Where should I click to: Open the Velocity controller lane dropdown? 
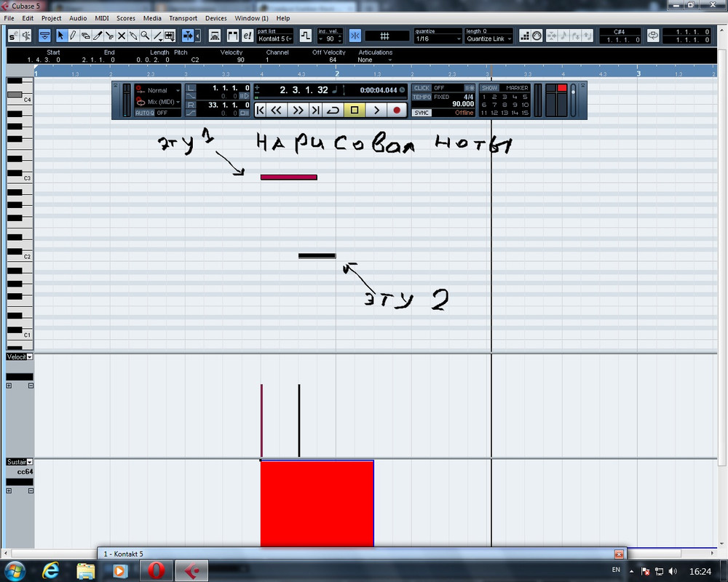click(30, 356)
